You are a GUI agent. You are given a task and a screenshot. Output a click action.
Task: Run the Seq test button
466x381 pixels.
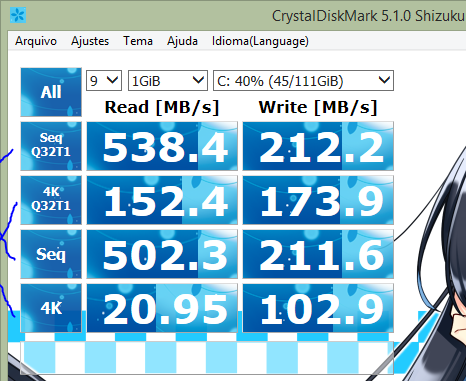pos(51,254)
